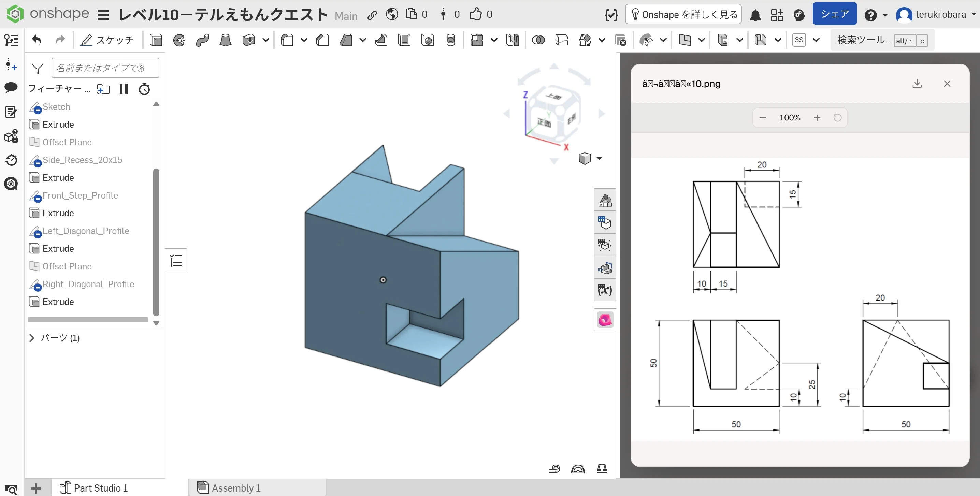This screenshot has width=980, height=496.
Task: Open the Plane tool dropdown arrow
Action: (702, 40)
